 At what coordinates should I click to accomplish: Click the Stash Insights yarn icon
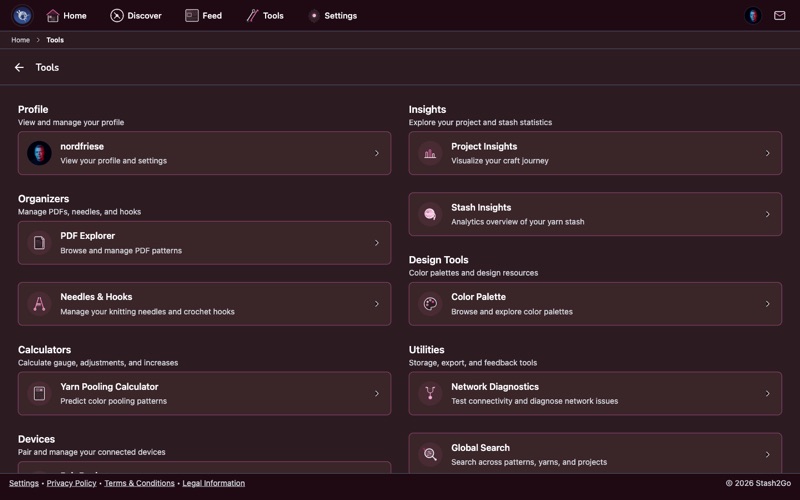pyautogui.click(x=430, y=214)
